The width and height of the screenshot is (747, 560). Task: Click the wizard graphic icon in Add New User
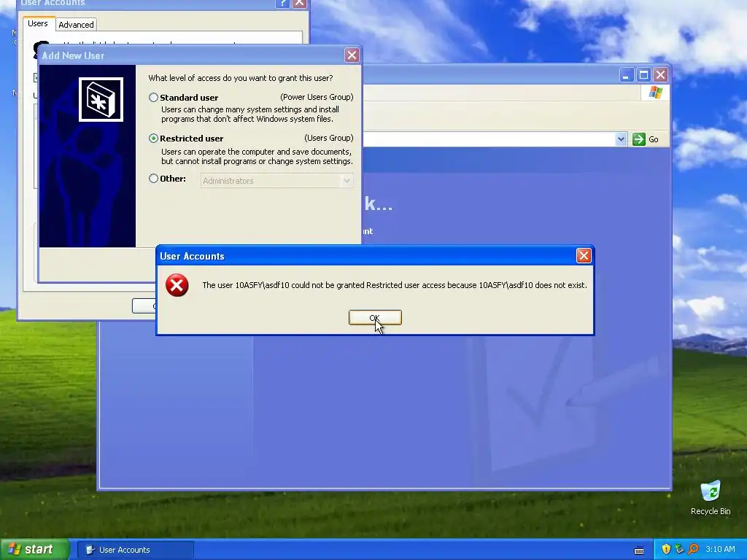(101, 99)
